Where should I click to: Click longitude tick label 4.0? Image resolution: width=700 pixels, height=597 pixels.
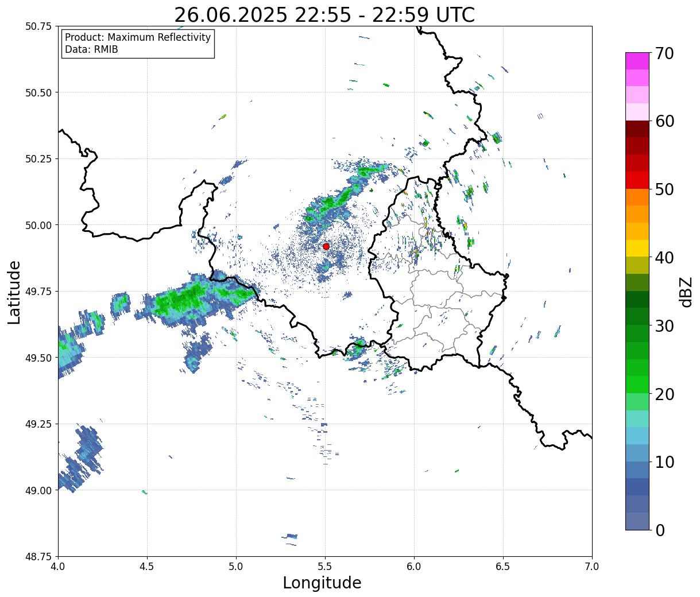[58, 567]
